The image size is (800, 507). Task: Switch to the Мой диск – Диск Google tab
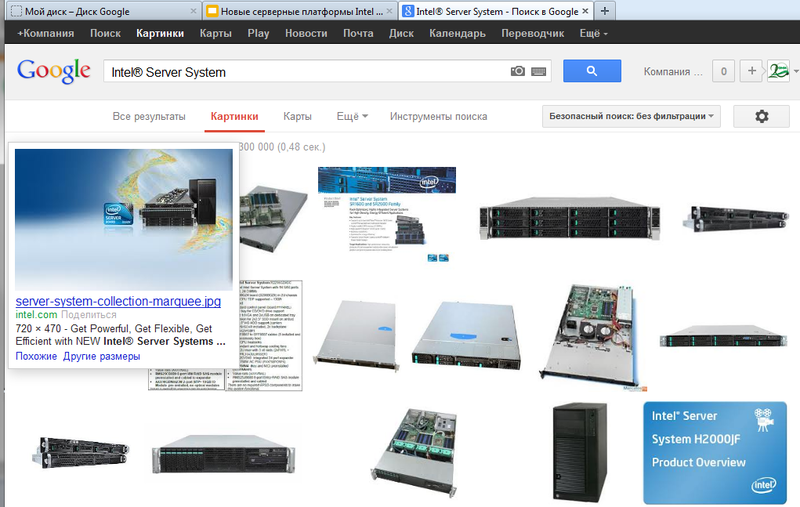tap(102, 11)
